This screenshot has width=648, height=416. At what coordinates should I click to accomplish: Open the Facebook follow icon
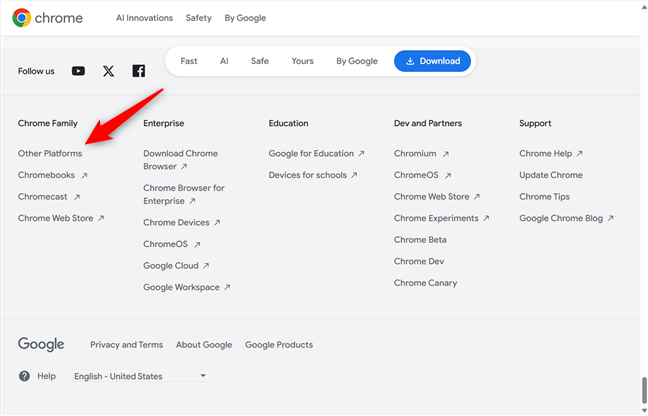pyautogui.click(x=138, y=71)
